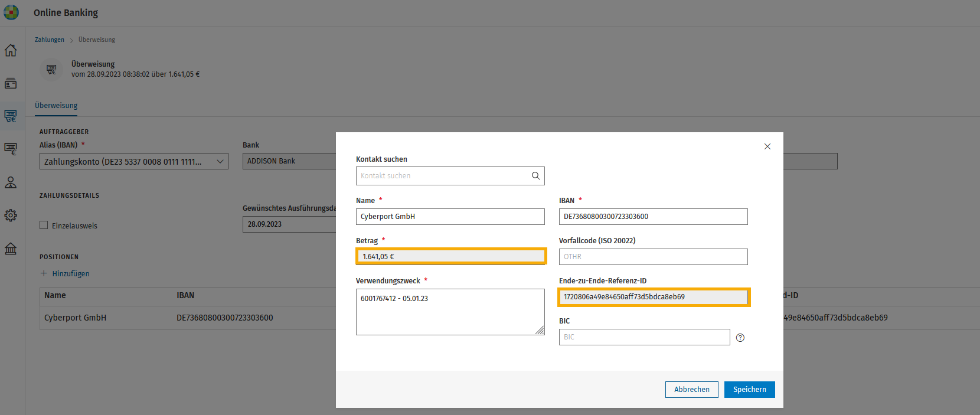Click the BIC input field
Screen dimensions: 980x415
click(x=645, y=337)
